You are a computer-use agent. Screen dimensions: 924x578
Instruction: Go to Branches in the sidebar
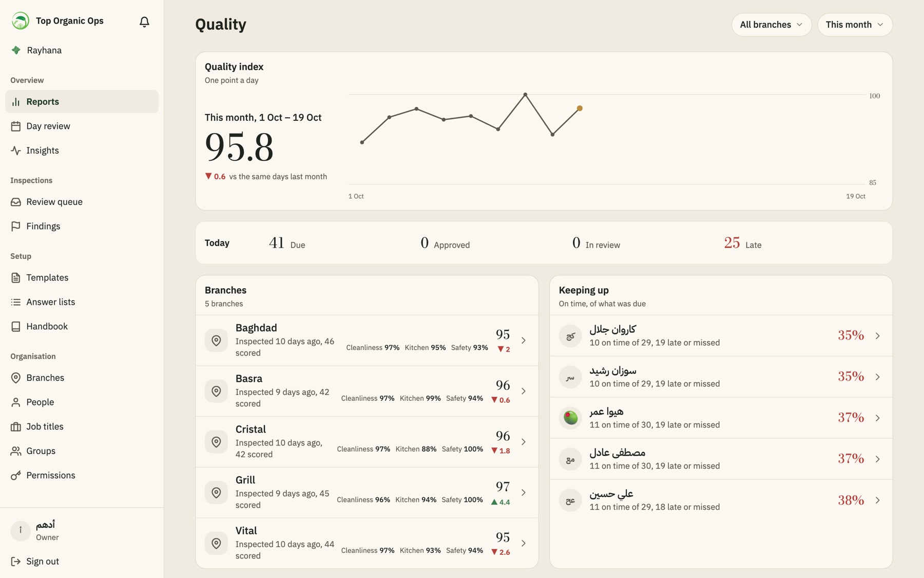pyautogui.click(x=82, y=378)
